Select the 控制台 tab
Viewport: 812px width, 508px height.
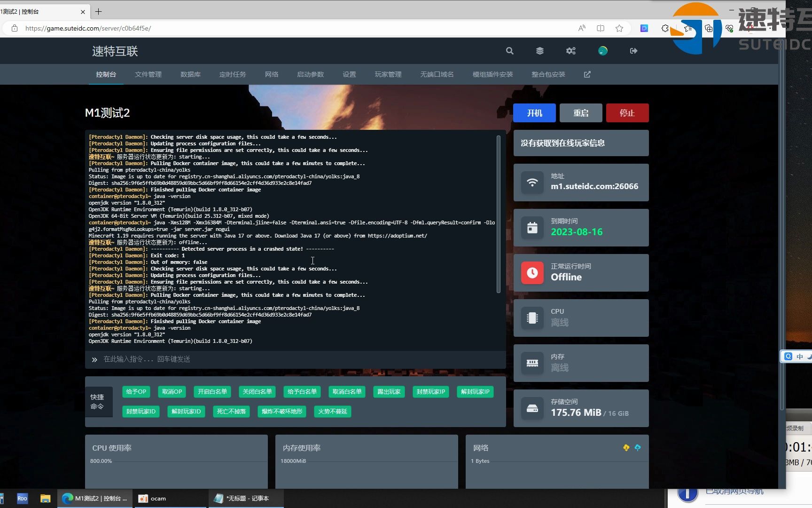[x=106, y=74]
